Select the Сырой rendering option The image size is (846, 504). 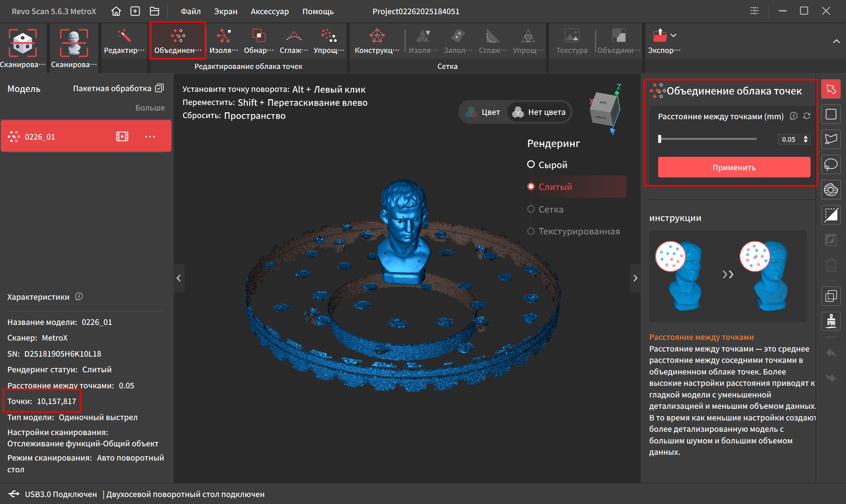pos(531,164)
